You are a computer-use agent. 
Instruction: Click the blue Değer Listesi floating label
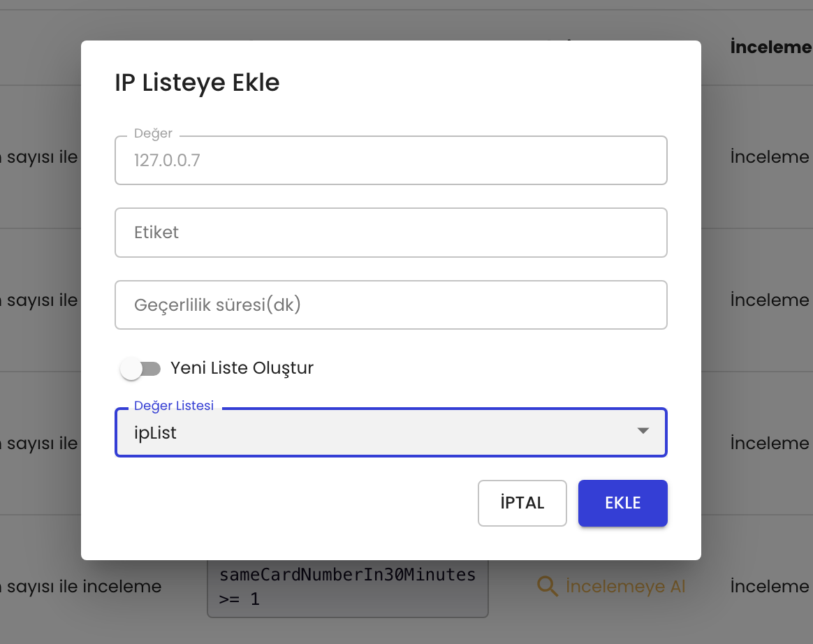[174, 406]
